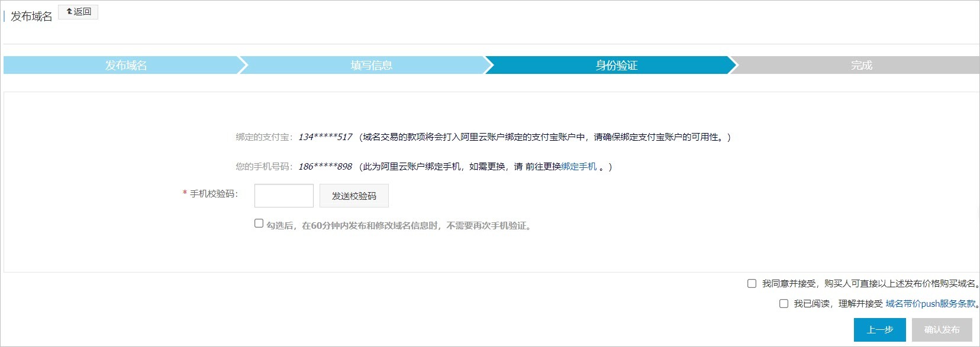Click the greyed 确认发布 button
The width and height of the screenshot is (980, 347).
[x=942, y=330]
